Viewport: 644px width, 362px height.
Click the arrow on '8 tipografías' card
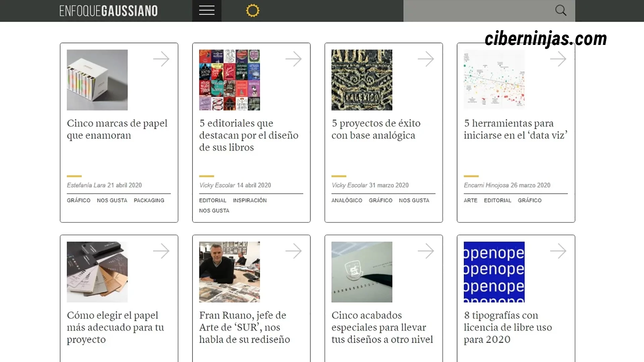click(558, 251)
